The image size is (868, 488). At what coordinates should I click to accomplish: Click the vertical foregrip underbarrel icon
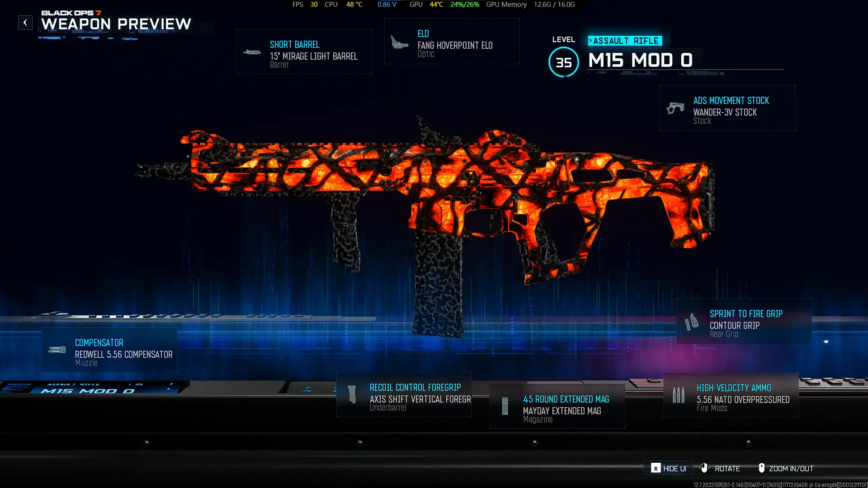click(x=352, y=394)
